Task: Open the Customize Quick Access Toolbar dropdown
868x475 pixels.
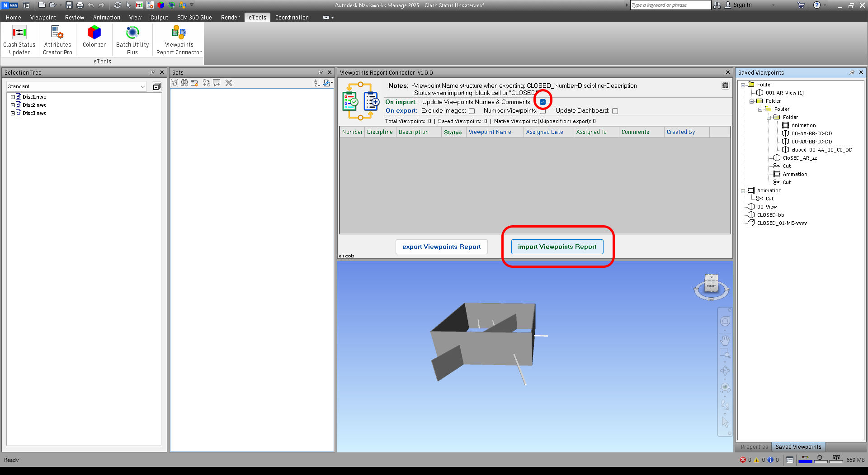Action: click(192, 5)
